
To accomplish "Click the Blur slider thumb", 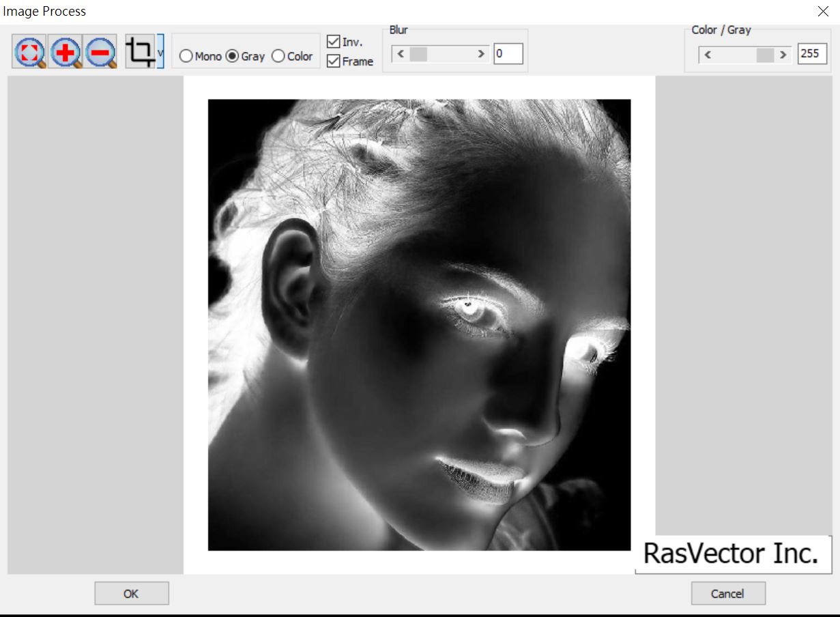I will (418, 53).
